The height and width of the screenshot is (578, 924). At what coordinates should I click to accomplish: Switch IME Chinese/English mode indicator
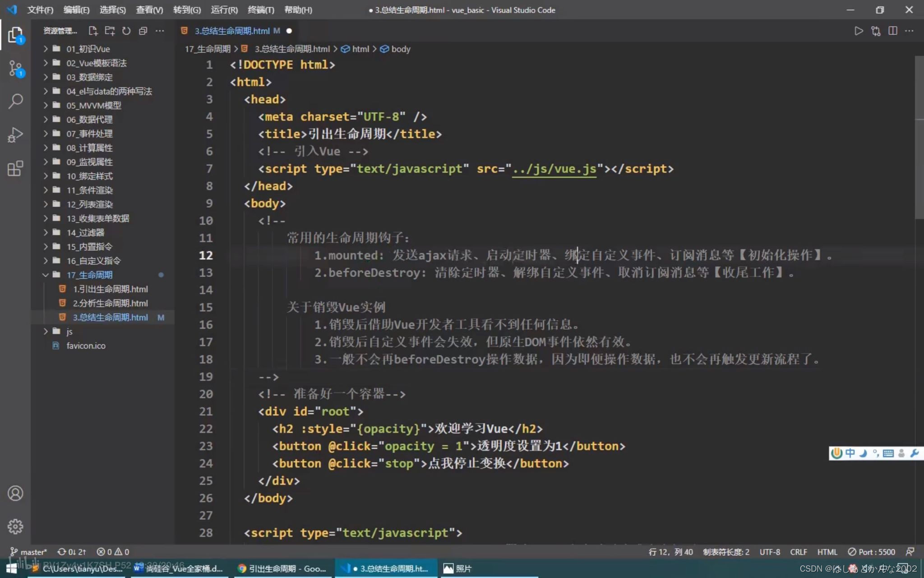[850, 453]
